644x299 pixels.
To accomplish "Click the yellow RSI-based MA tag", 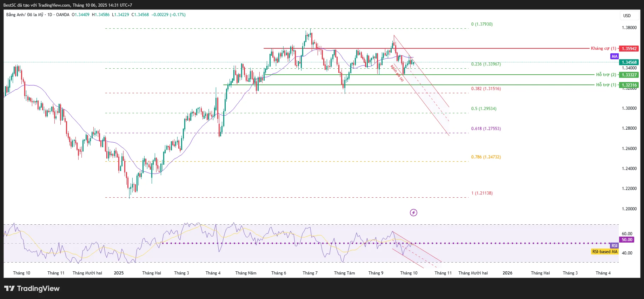I will [x=605, y=252].
